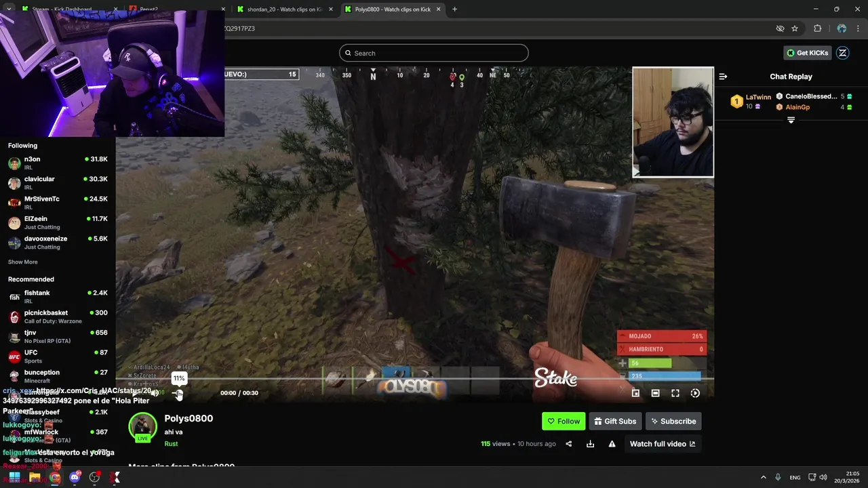Select AlainGp leaderboard entry
This screenshot has height=488, width=868.
[814, 107]
